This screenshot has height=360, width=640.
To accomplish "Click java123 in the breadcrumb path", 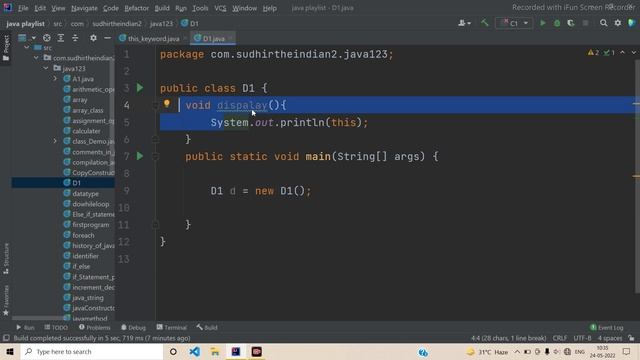I will pyautogui.click(x=161, y=24).
